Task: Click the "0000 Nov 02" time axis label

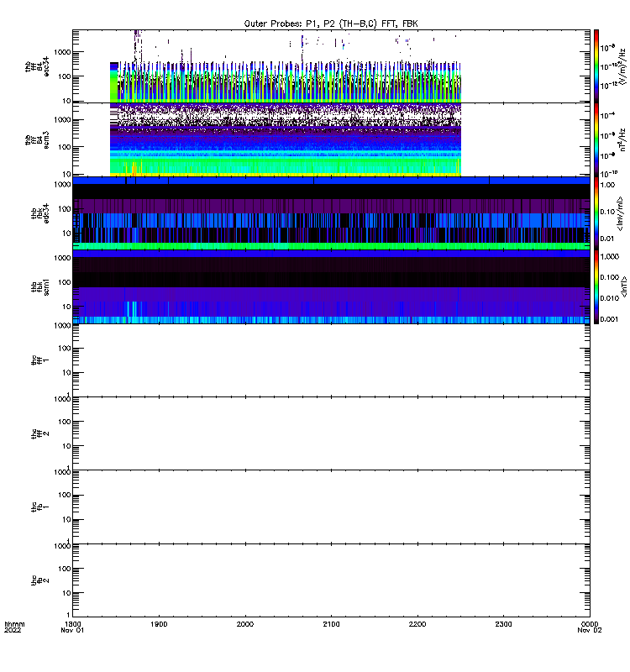Action: (590, 627)
